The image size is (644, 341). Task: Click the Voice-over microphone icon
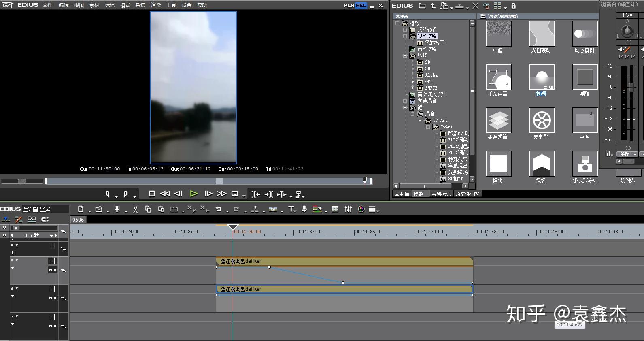[304, 209]
